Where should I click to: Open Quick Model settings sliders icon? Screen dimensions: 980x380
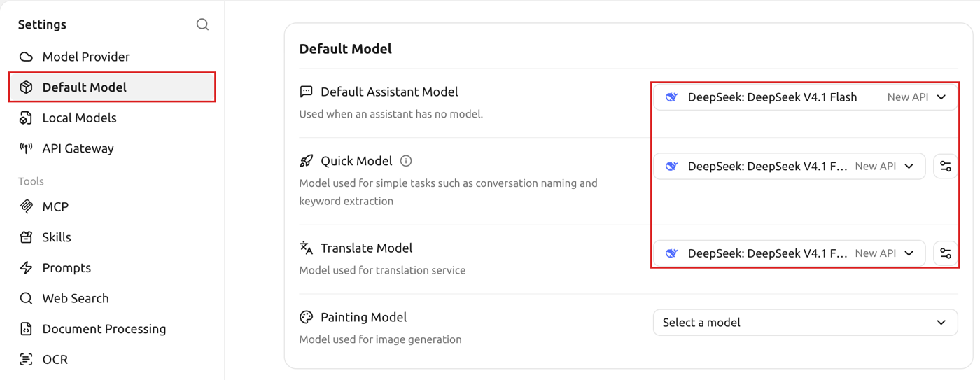point(946,167)
